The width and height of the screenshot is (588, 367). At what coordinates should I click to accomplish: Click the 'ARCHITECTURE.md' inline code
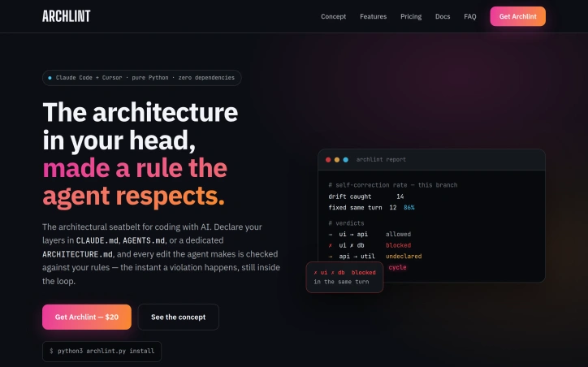coord(77,254)
